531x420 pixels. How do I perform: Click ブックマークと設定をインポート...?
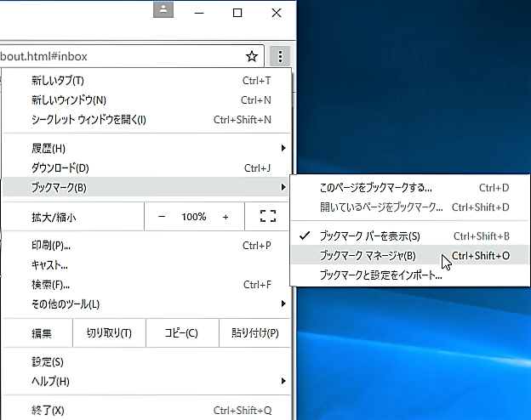click(410, 275)
